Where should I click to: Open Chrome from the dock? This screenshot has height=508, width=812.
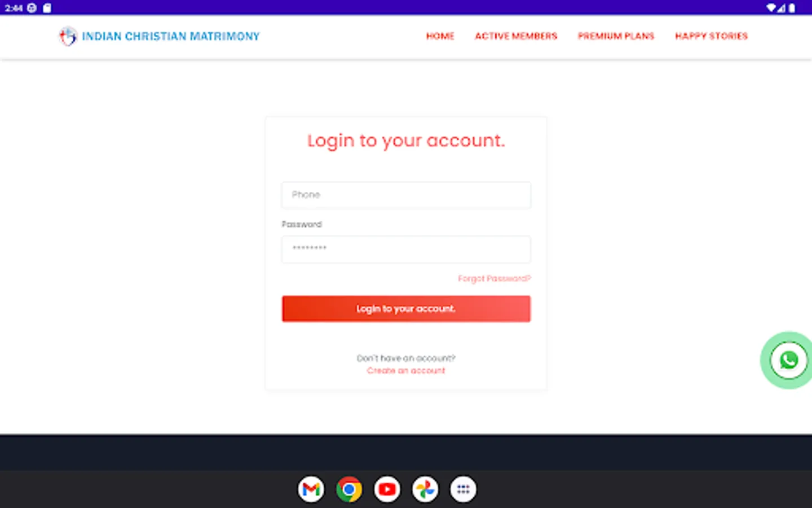[x=349, y=489]
